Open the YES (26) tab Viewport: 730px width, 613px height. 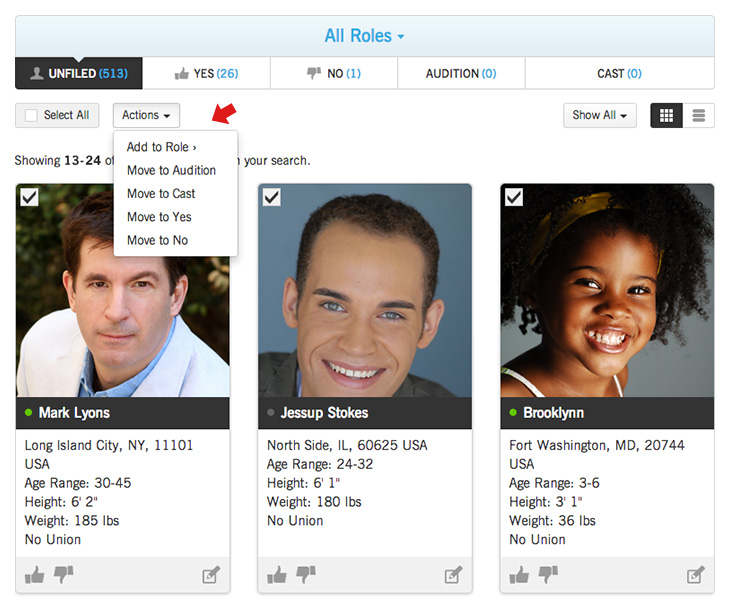206,73
